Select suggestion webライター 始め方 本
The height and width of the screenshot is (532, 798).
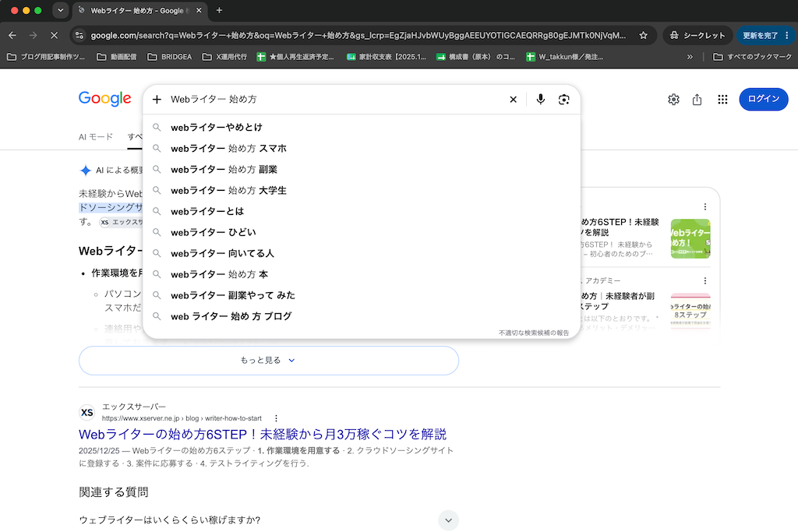point(362,274)
